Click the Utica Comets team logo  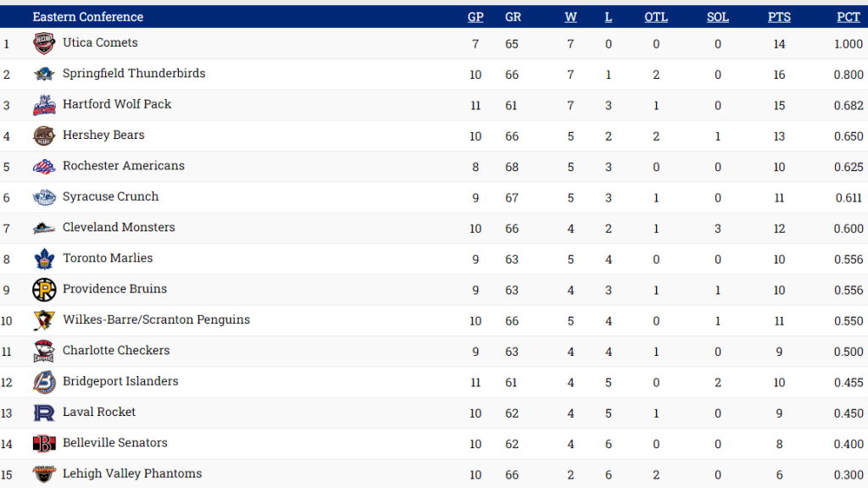tap(44, 43)
